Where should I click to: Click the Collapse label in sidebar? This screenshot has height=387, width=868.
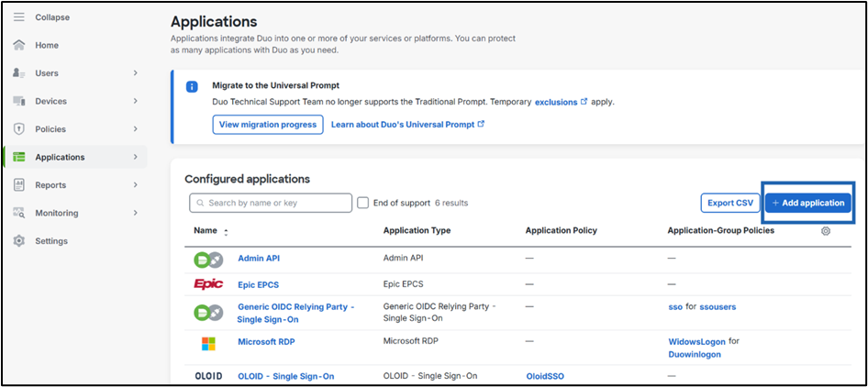point(52,17)
